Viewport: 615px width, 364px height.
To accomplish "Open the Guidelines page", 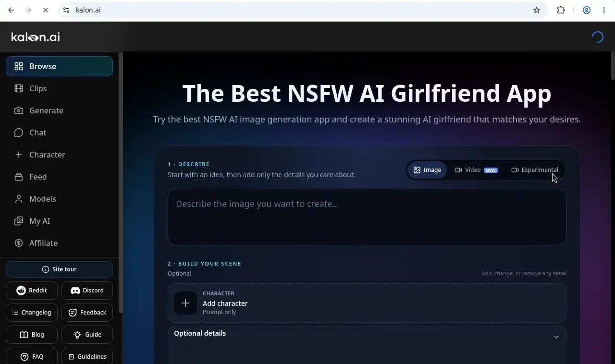I will [x=87, y=357].
